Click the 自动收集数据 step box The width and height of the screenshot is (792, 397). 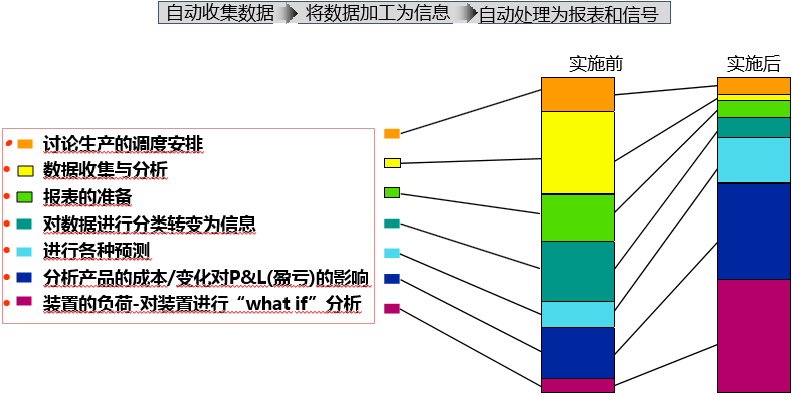coord(220,13)
